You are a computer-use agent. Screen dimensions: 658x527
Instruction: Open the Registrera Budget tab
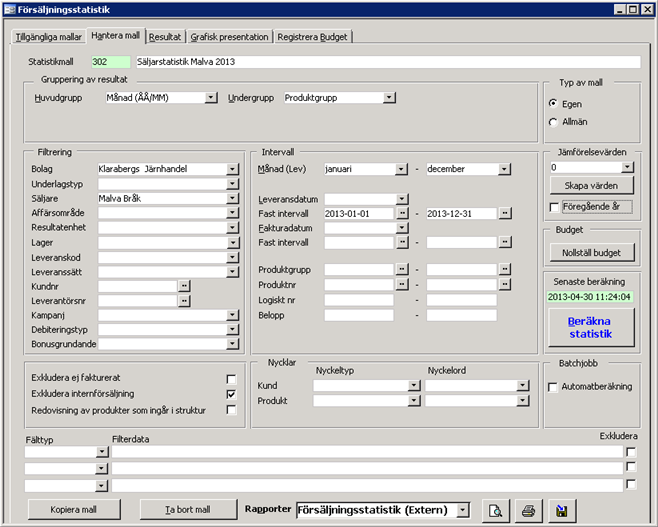coord(314,37)
